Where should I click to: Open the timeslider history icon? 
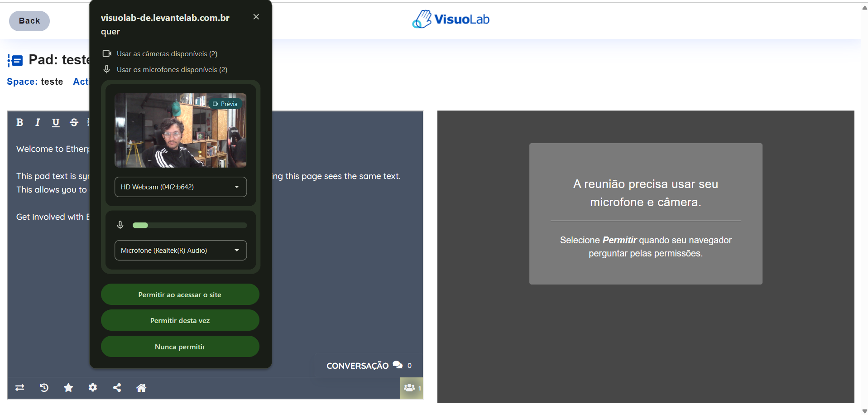(x=44, y=388)
